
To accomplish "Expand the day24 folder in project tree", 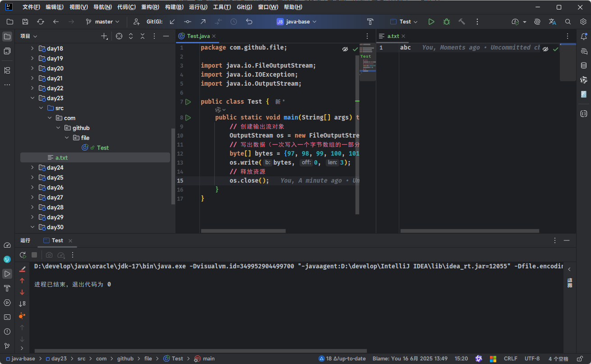I will click(32, 168).
